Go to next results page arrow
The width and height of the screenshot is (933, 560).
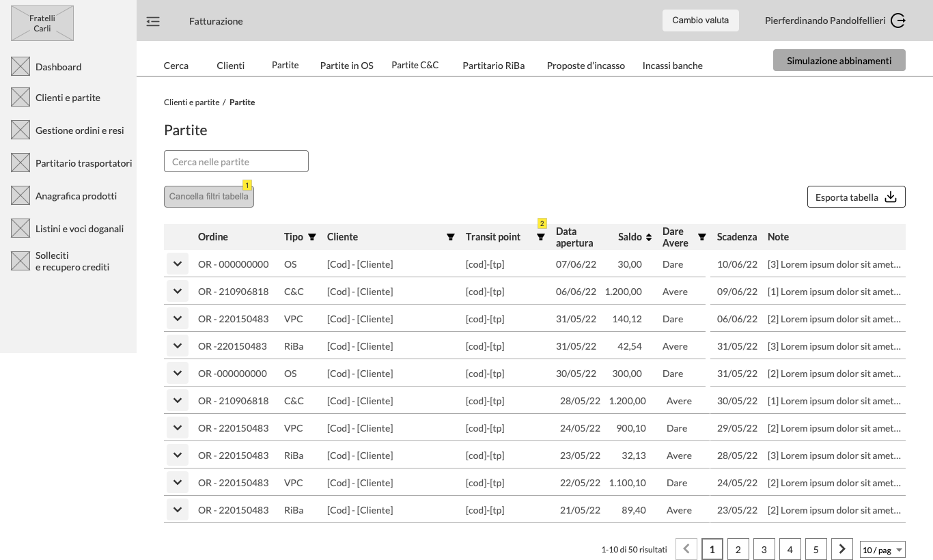[x=842, y=549]
